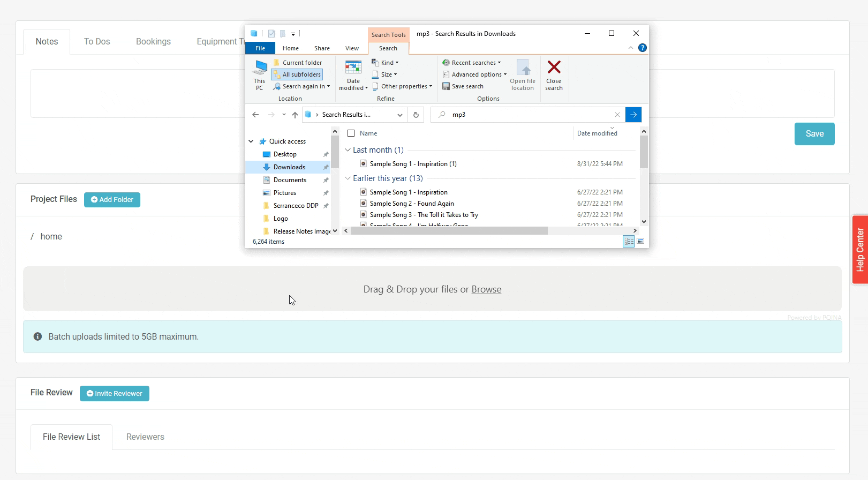This screenshot has height=480, width=868.
Task: Open the Date modified calendar filter
Action: 353,75
